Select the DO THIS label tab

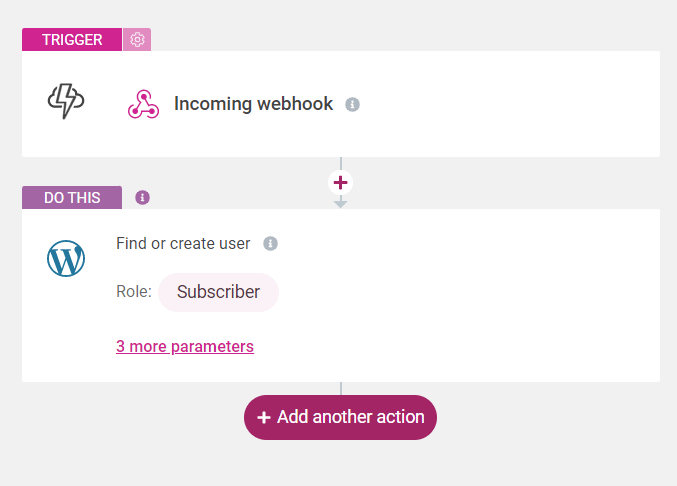click(x=72, y=198)
